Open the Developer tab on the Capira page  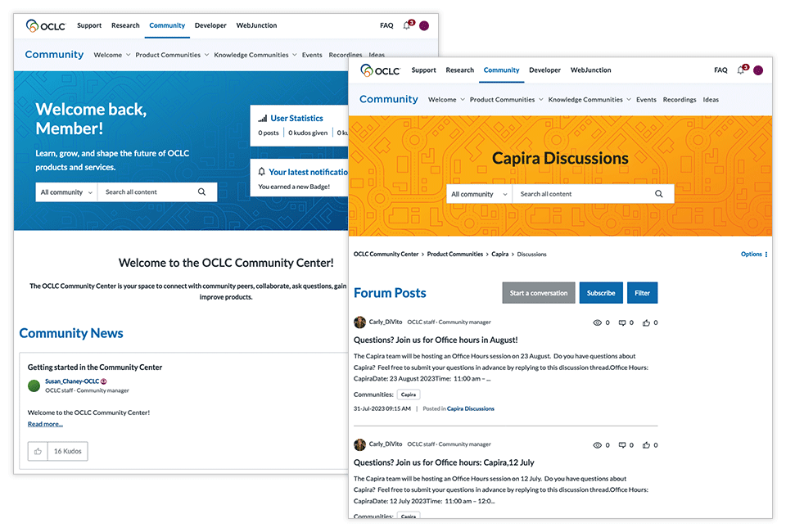pyautogui.click(x=544, y=70)
